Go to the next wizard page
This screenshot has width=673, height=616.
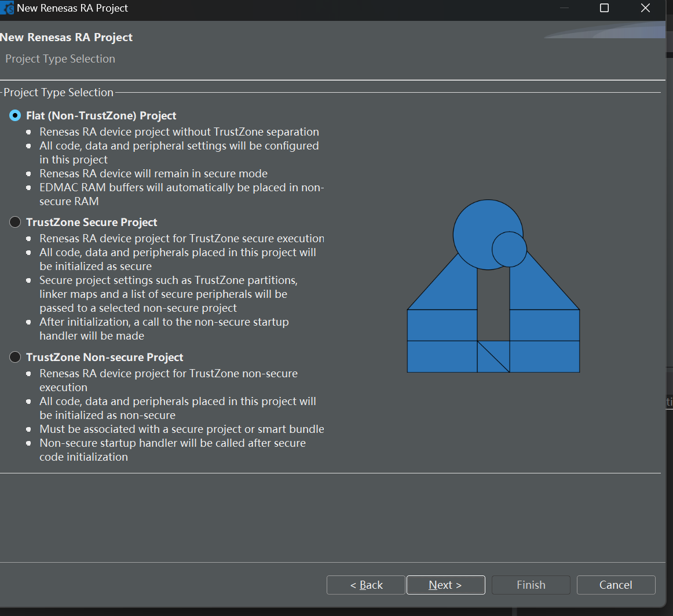click(x=445, y=585)
